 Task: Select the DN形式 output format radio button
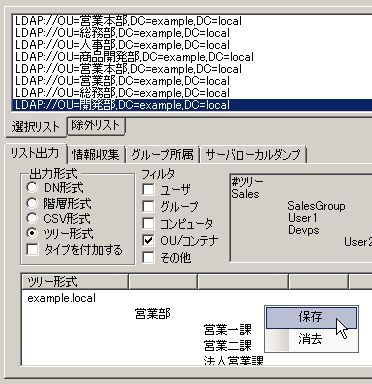32,187
